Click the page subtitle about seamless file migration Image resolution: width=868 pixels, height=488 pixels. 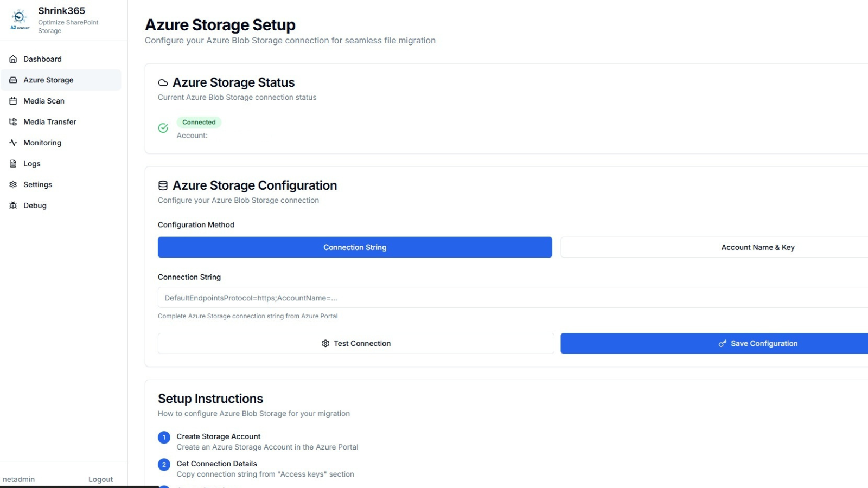290,41
